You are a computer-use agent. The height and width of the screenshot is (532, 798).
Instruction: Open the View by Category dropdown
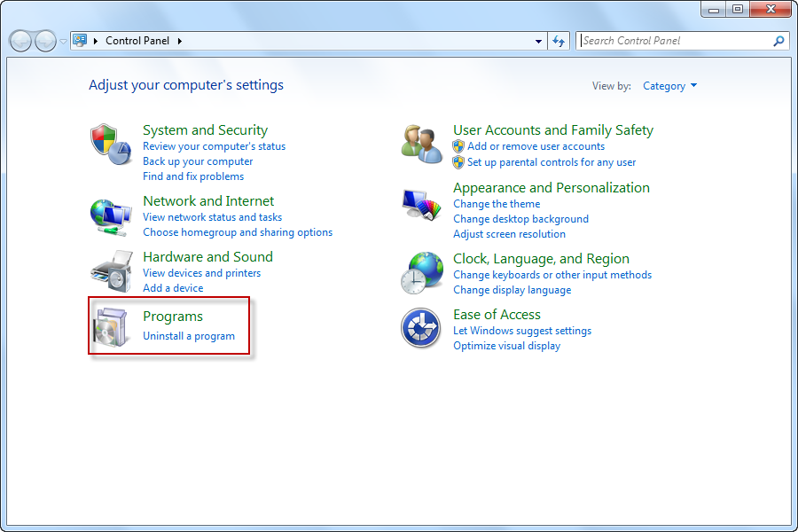(669, 86)
